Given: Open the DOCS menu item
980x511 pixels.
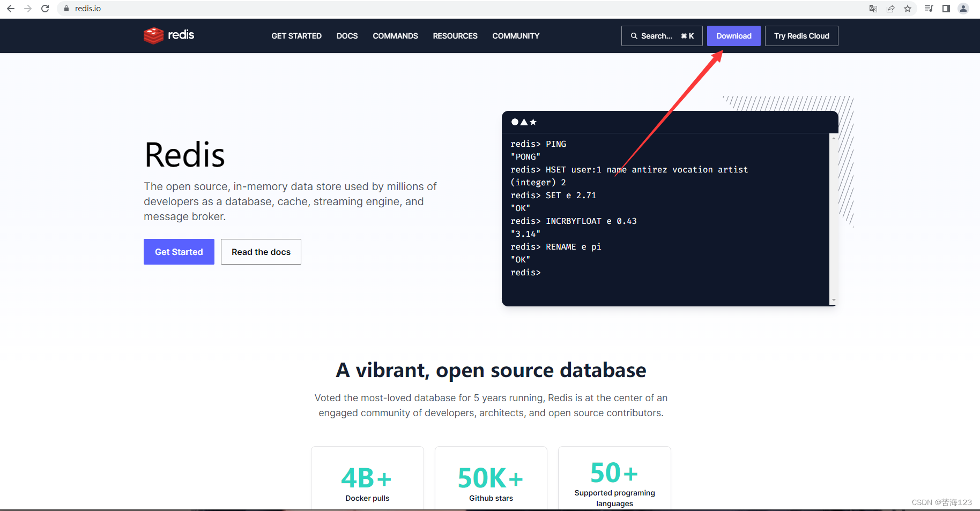Looking at the screenshot, I should [x=347, y=36].
